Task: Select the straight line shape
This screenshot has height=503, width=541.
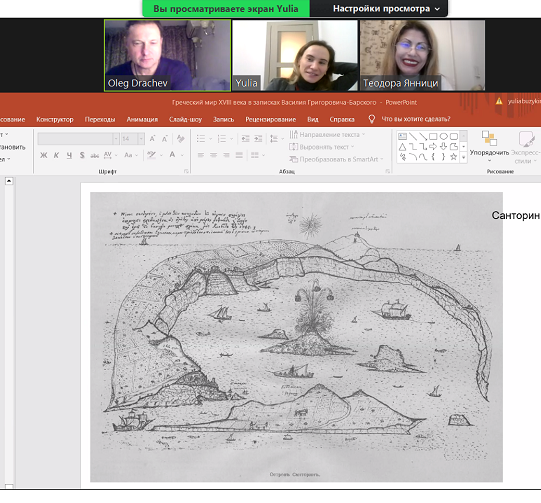Action: (413, 136)
